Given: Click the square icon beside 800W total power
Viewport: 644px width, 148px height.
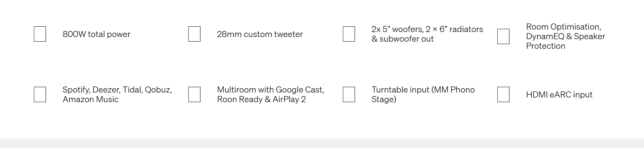Looking at the screenshot, I should (x=40, y=34).
